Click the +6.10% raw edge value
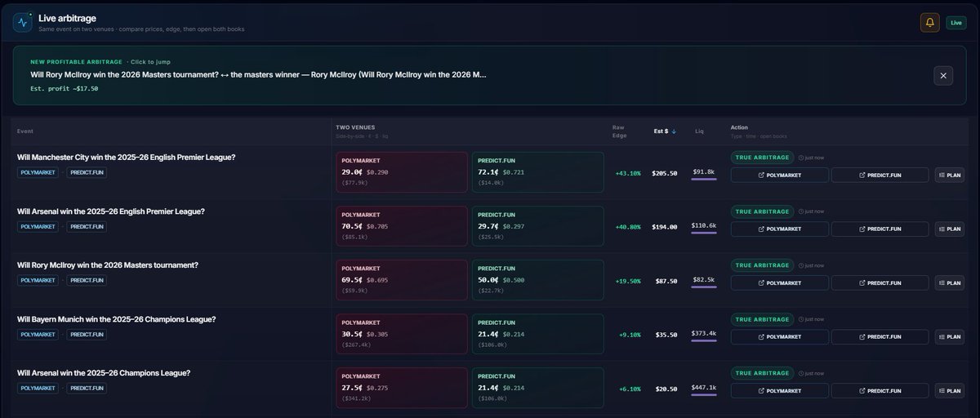Image resolution: width=980 pixels, height=418 pixels. (630, 389)
